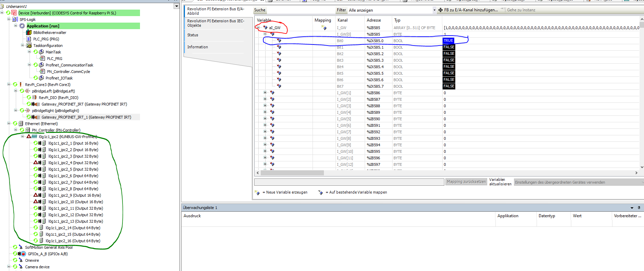Click the piBridgeRight arrow icon
This screenshot has width=644, height=271.
point(27,111)
